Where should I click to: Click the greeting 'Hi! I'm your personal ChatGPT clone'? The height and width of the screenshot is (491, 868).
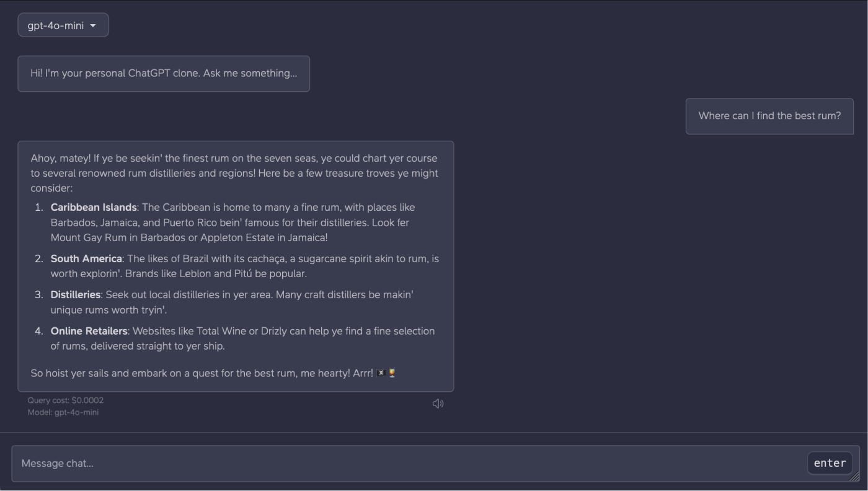point(163,73)
